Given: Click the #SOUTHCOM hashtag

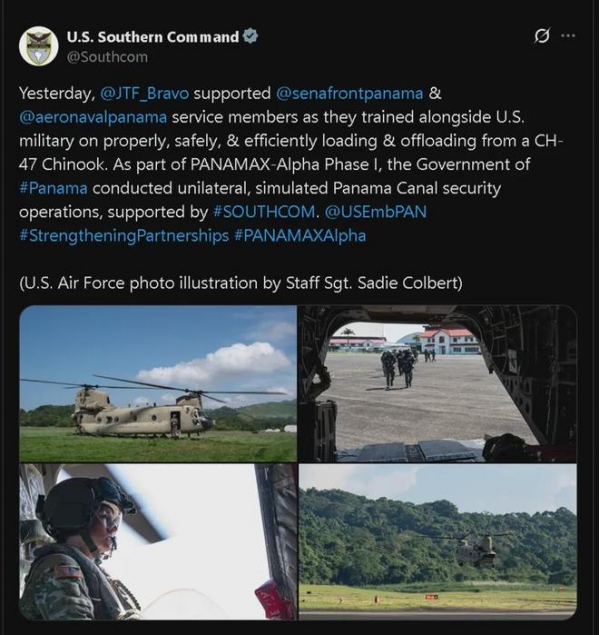Looking at the screenshot, I should pos(264,212).
